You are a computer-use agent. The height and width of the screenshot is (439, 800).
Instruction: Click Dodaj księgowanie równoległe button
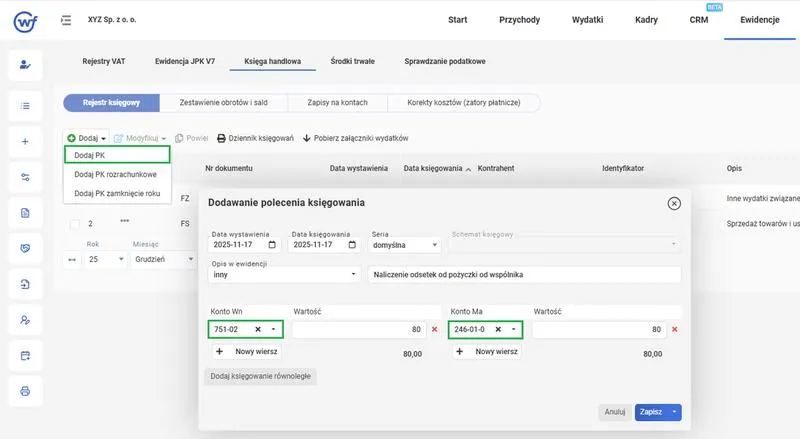pos(260,376)
